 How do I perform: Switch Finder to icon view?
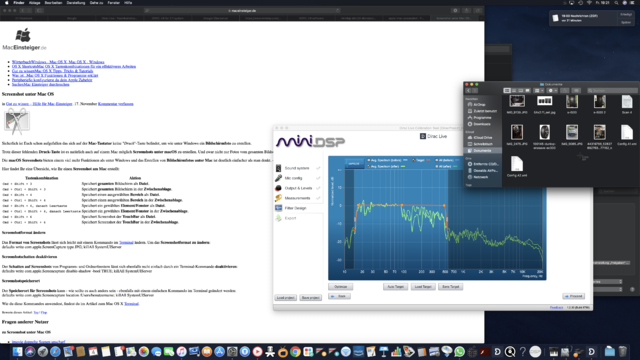pos(507,91)
